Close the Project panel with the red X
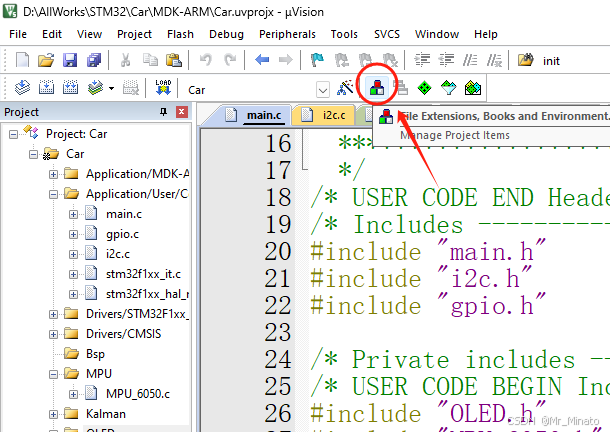The height and width of the screenshot is (432, 610). click(182, 112)
